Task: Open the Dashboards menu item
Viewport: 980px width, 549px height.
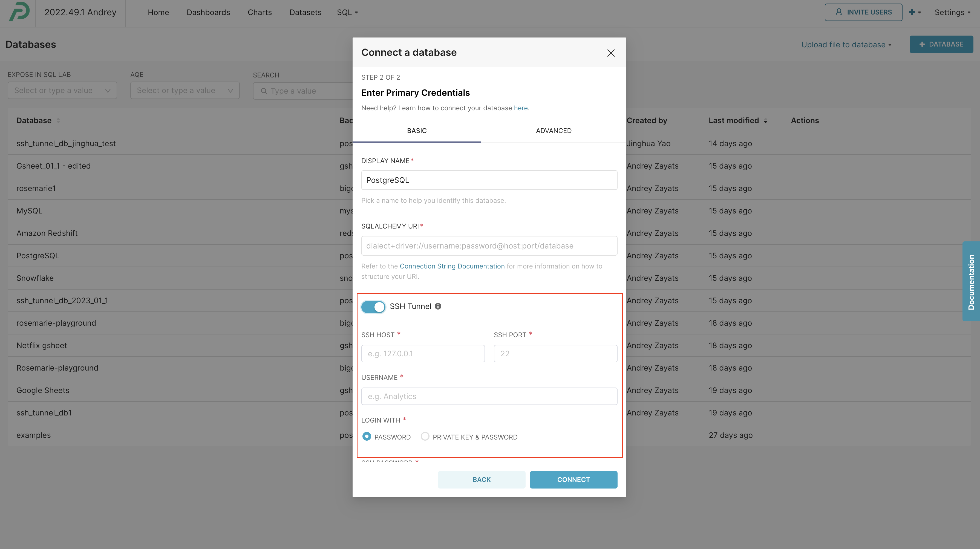Action: [x=208, y=13]
